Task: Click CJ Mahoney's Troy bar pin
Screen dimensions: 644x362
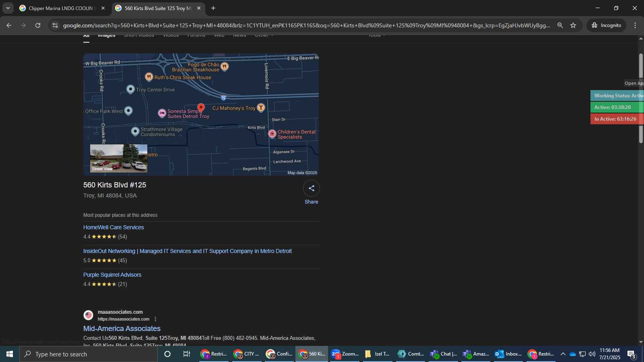Action: [261, 107]
